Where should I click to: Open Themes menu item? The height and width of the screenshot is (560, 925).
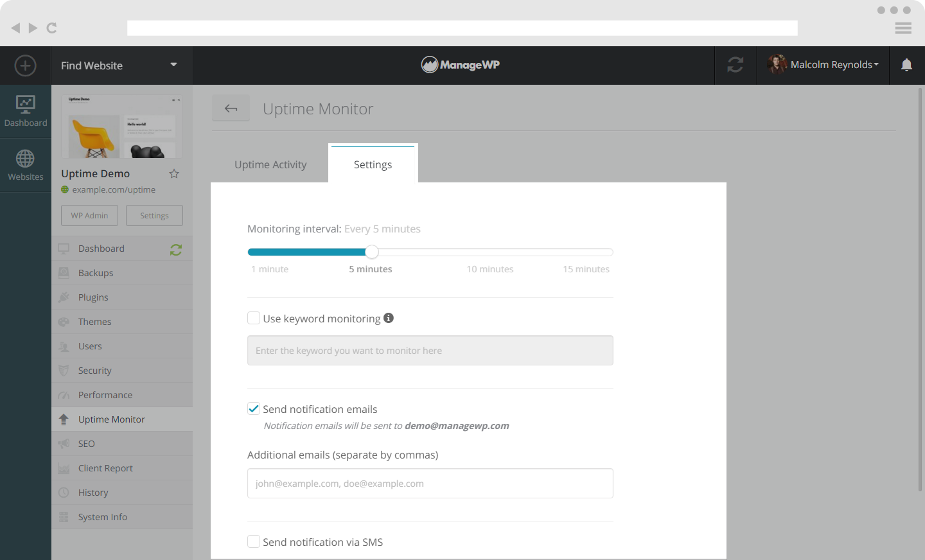122,322
